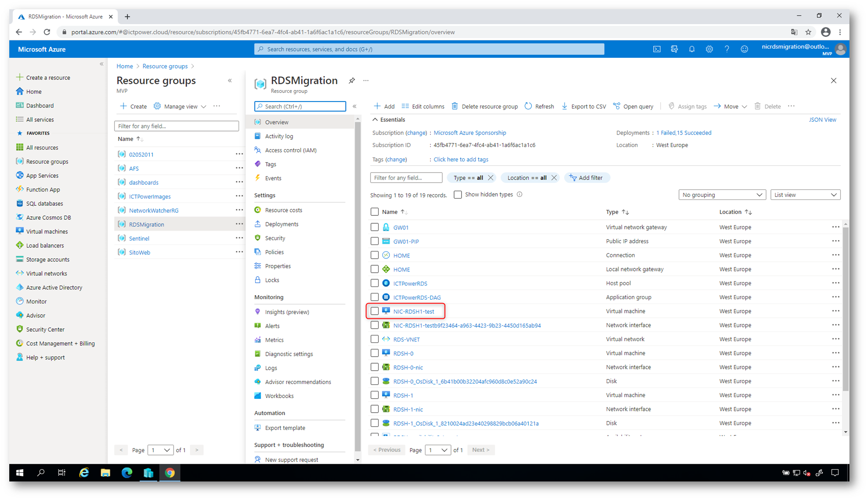This screenshot has width=868, height=500.
Task: Collapse the Essentials section
Action: 388,120
